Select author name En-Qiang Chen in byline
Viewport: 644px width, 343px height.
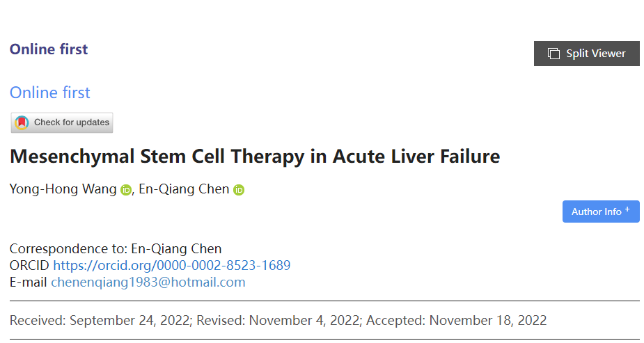pyautogui.click(x=184, y=189)
